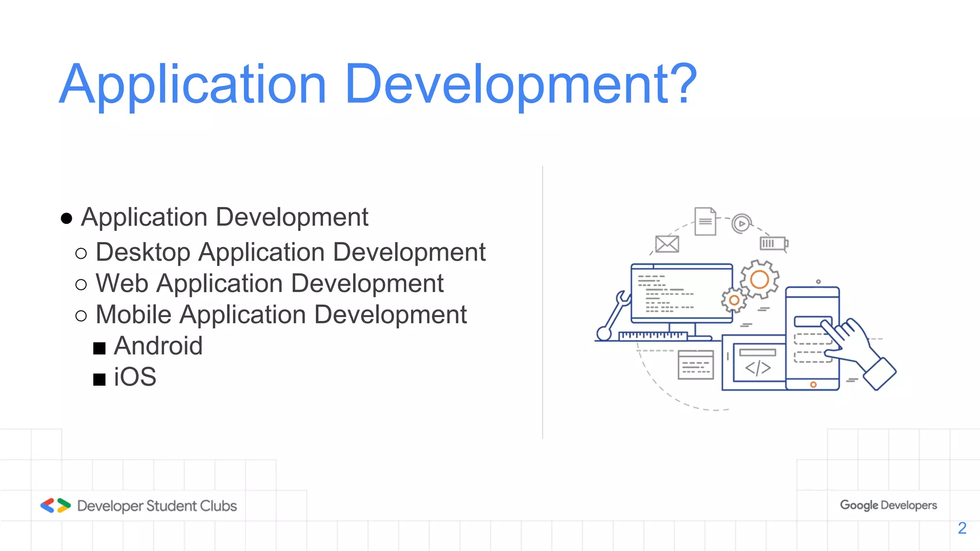The width and height of the screenshot is (980, 551).
Task: Click the desktop monitor illustration
Action: [681, 293]
